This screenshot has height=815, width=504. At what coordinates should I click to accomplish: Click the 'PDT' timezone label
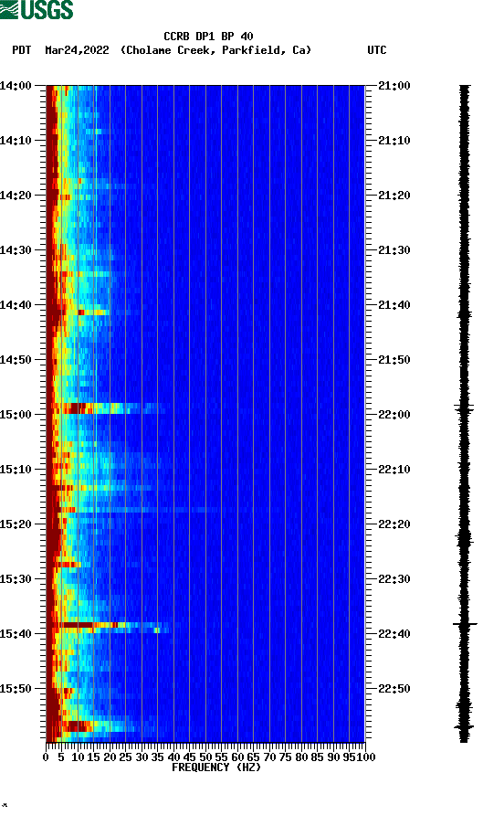tap(22, 50)
